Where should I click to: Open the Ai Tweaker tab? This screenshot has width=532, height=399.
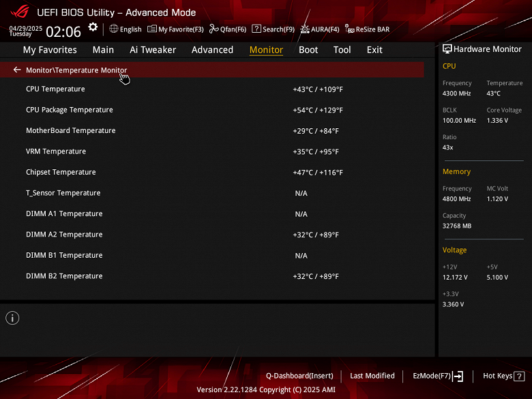(153, 50)
